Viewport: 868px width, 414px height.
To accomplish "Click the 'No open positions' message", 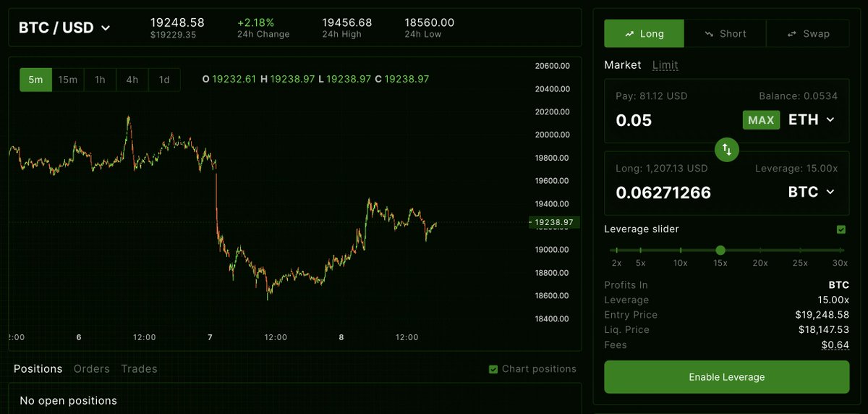I will pyautogui.click(x=68, y=400).
